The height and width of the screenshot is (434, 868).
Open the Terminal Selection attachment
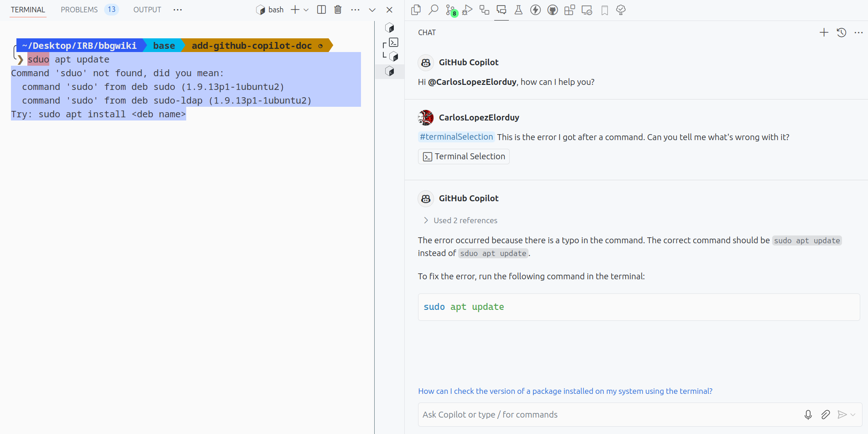point(464,157)
